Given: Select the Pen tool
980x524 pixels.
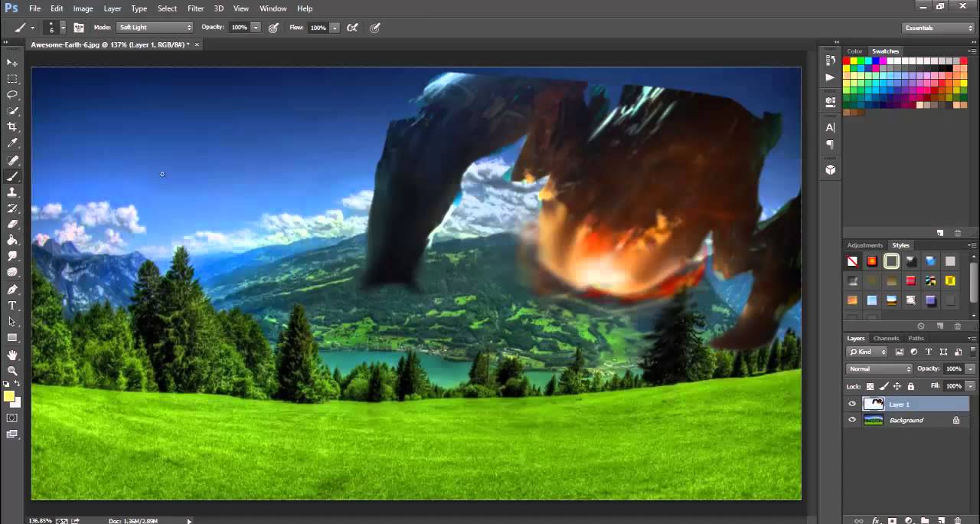Looking at the screenshot, I should click(x=12, y=290).
